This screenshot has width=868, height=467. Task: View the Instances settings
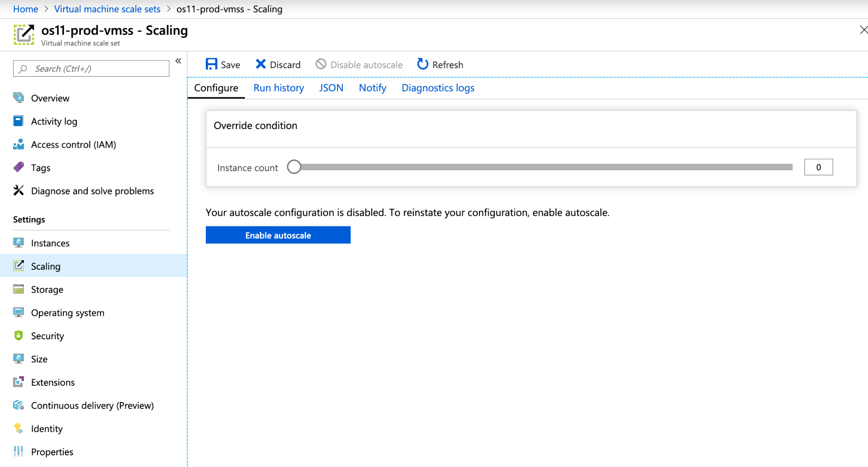(x=50, y=243)
